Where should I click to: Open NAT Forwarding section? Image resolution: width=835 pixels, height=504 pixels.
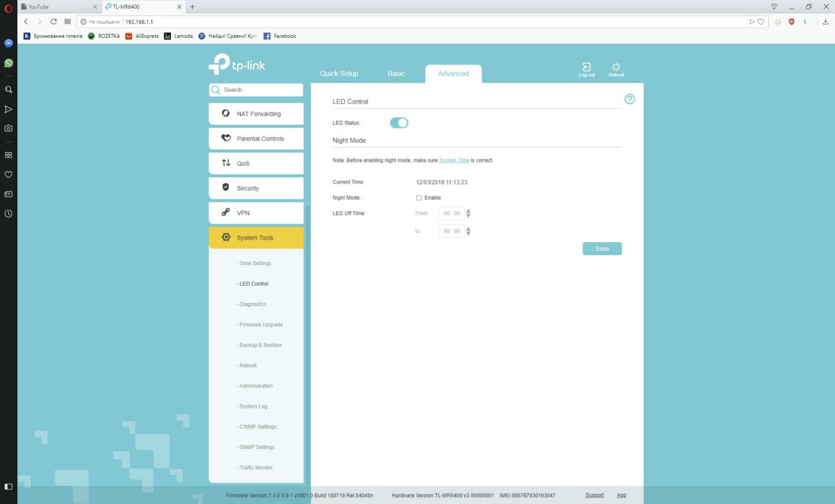coord(256,114)
